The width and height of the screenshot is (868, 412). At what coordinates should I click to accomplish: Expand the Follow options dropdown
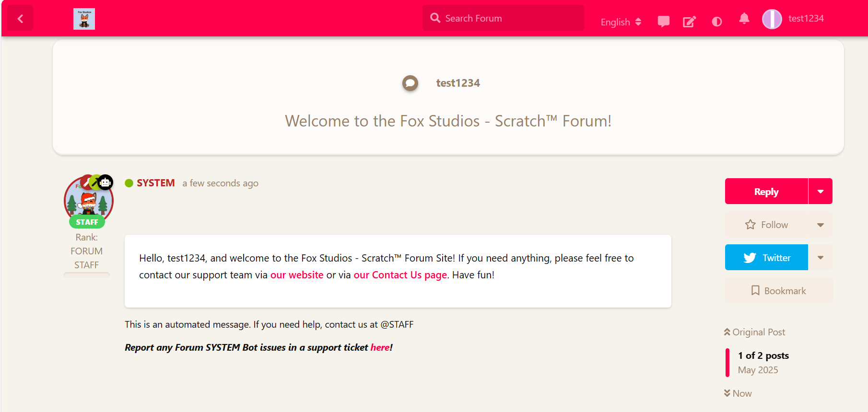pyautogui.click(x=821, y=225)
